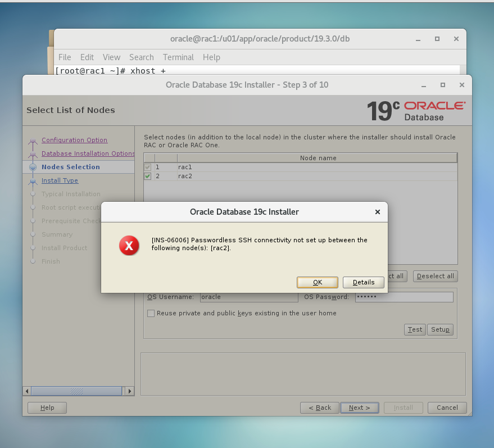Viewport: 494px width, 448px height.
Task: Maximize the Oracle installer window
Action: tap(443, 85)
